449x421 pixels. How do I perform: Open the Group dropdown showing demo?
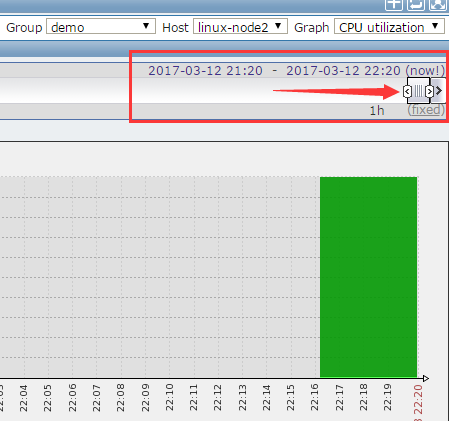[x=101, y=27]
